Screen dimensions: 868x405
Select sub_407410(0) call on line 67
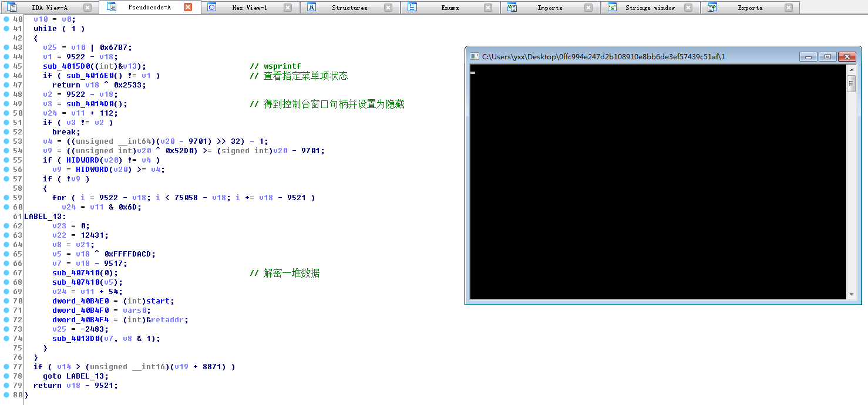point(85,272)
